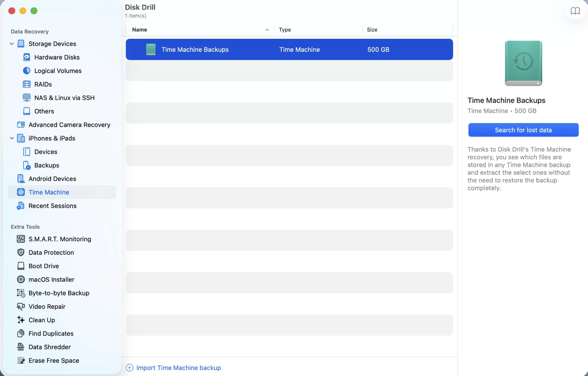Viewport: 588px width, 376px height.
Task: Collapse the iPhones & iPads section
Action: 12,138
